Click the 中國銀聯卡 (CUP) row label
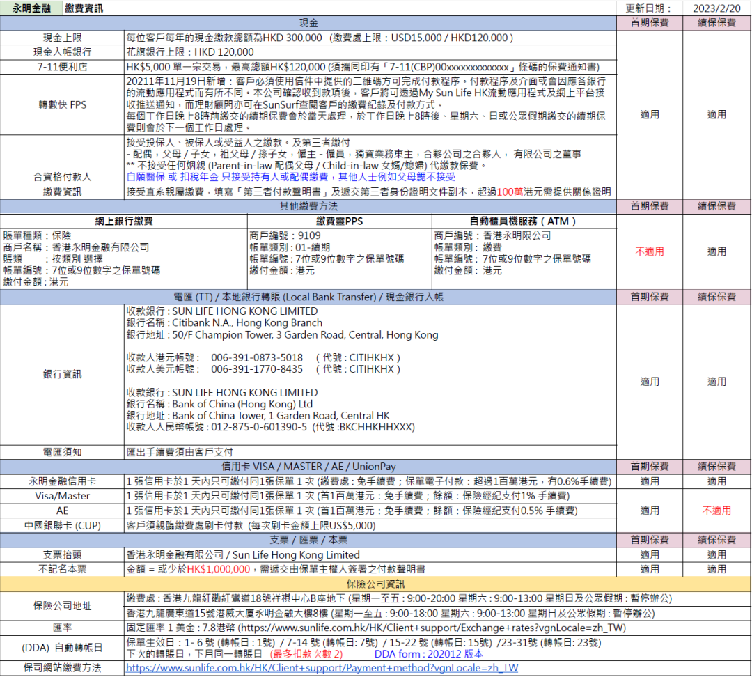 coord(62,525)
